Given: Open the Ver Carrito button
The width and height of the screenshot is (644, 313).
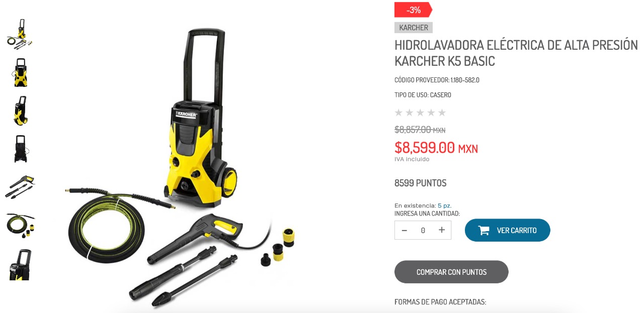Looking at the screenshot, I should coord(507,230).
